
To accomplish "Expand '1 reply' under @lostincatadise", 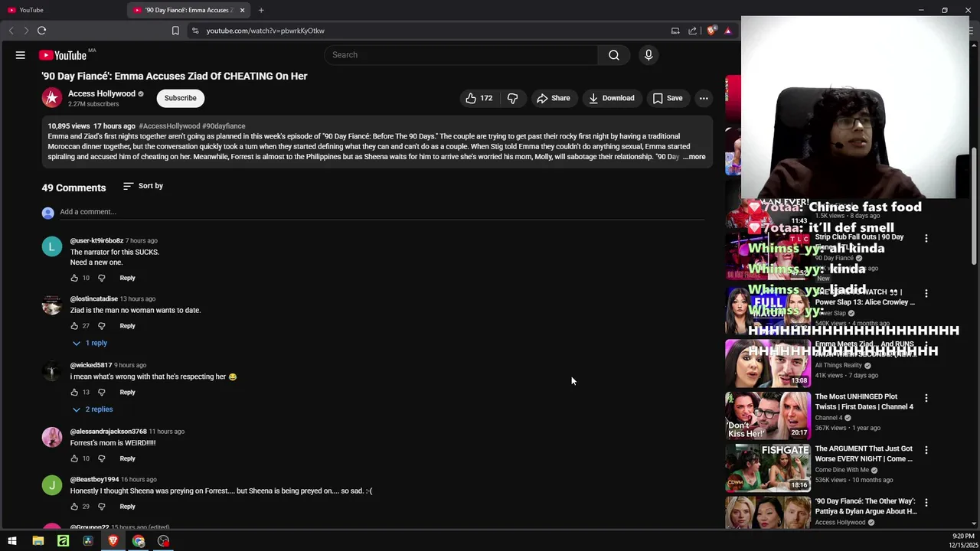I will click(x=90, y=343).
